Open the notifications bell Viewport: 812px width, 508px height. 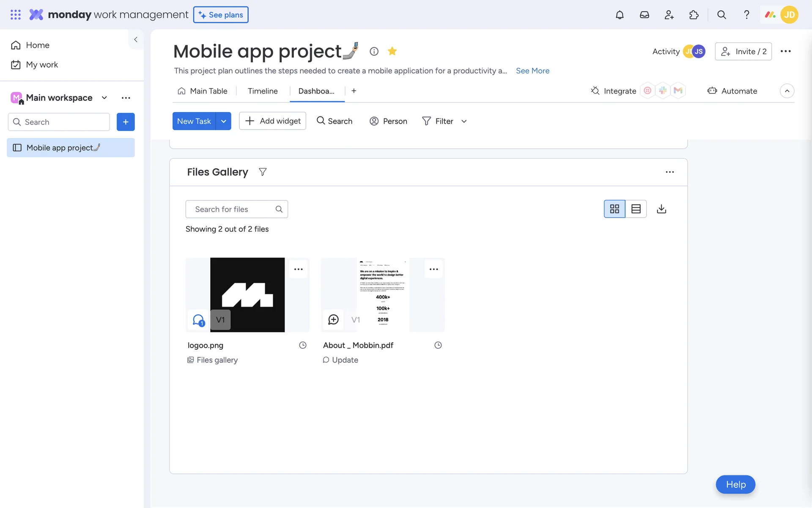click(x=619, y=15)
